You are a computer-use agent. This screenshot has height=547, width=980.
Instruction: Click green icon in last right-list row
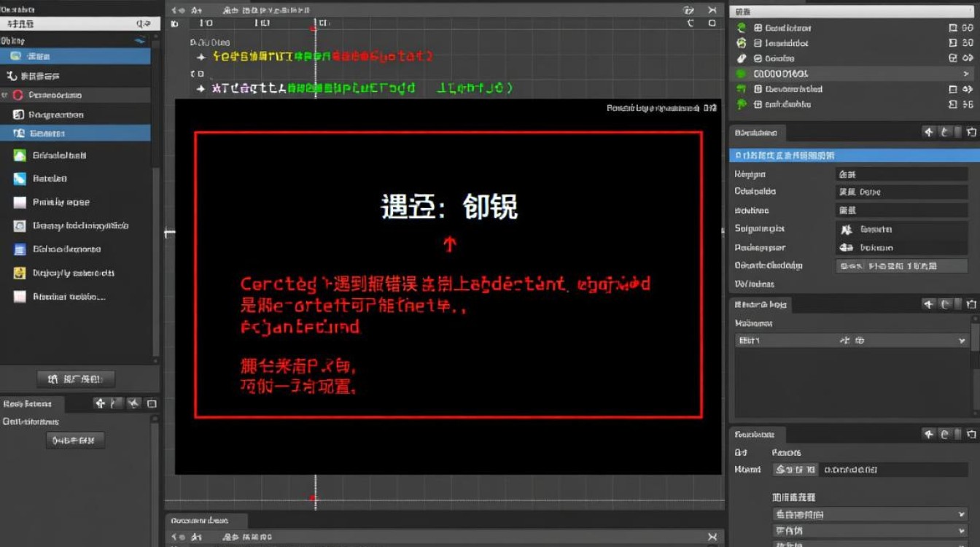point(742,104)
